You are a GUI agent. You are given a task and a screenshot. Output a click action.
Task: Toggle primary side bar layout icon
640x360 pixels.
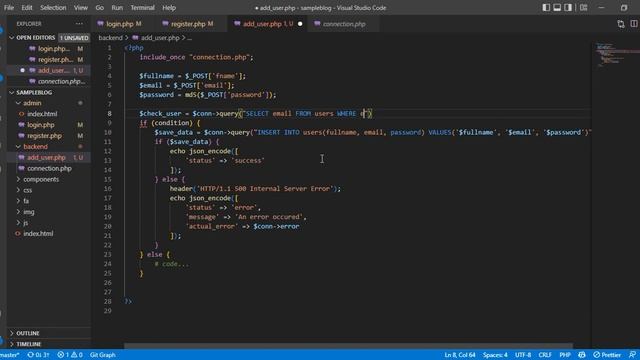tap(546, 7)
